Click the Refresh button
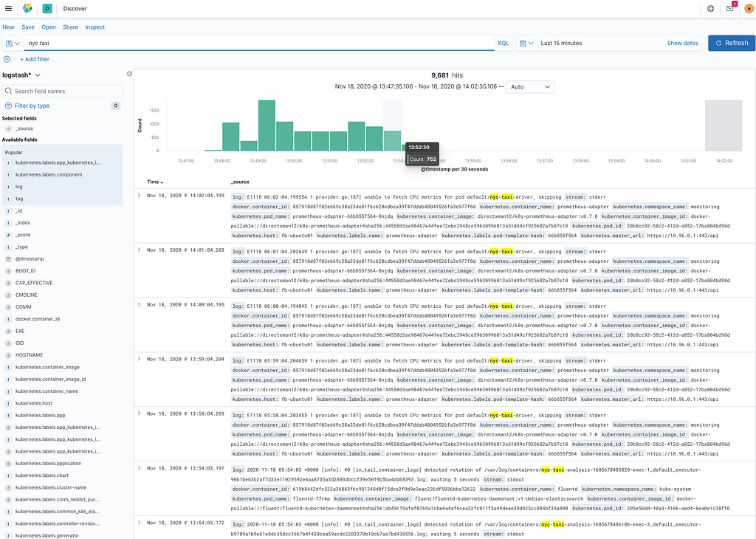 tap(732, 43)
